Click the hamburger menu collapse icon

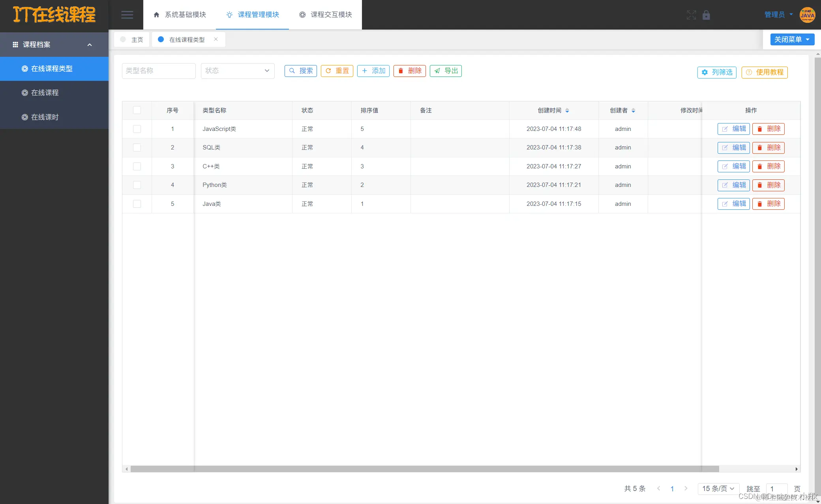point(127,15)
